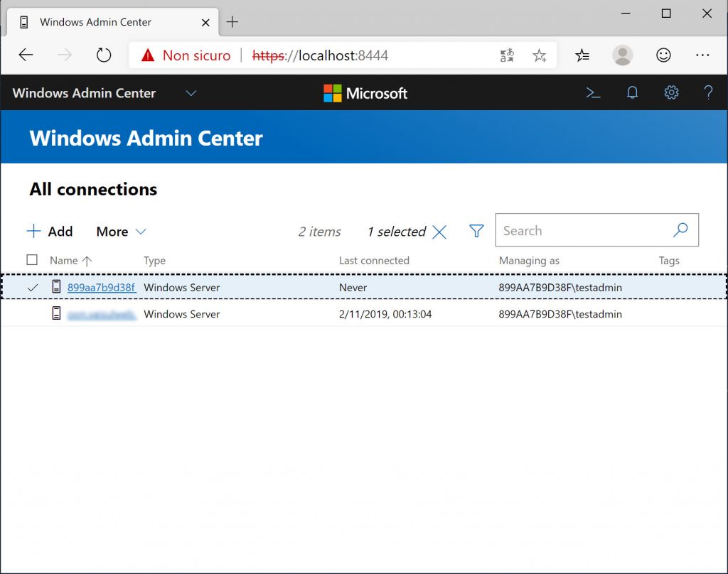The image size is (728, 574).
Task: Click the 'Never' last connected cell
Action: click(353, 288)
